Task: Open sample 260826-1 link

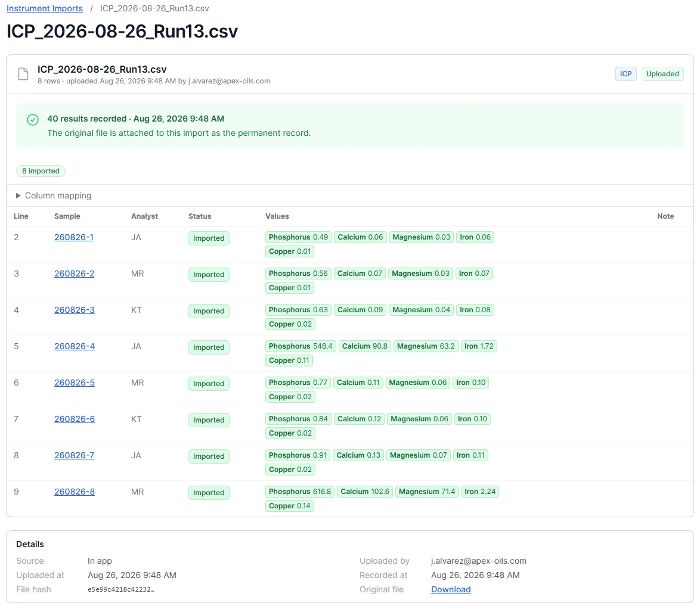Action: [74, 237]
